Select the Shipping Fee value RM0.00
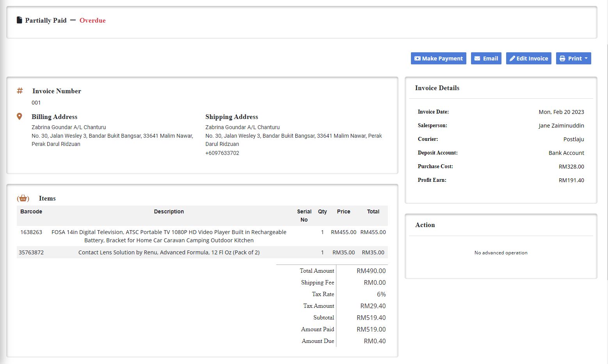The width and height of the screenshot is (608, 364). click(375, 282)
